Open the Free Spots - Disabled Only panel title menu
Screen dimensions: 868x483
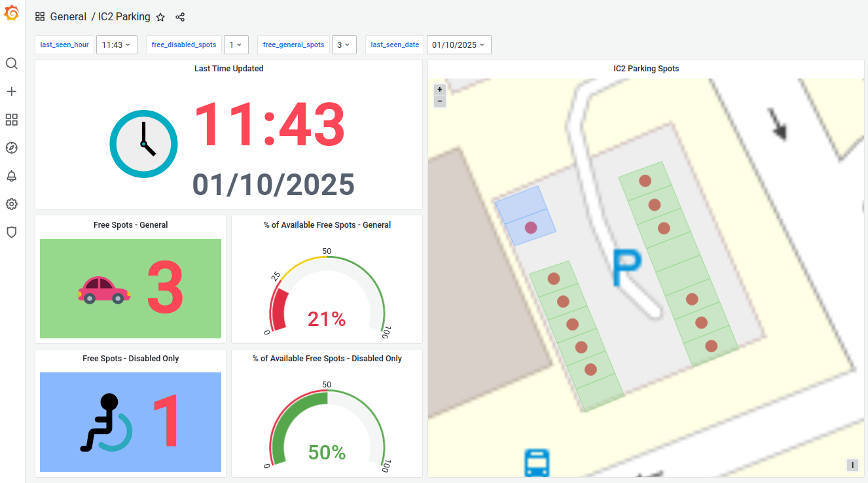pos(131,359)
